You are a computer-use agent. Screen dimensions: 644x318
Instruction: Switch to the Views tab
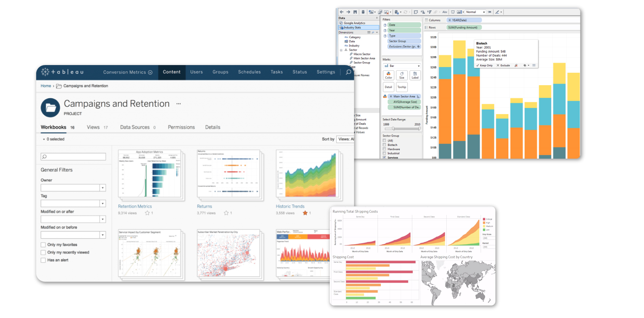(93, 127)
